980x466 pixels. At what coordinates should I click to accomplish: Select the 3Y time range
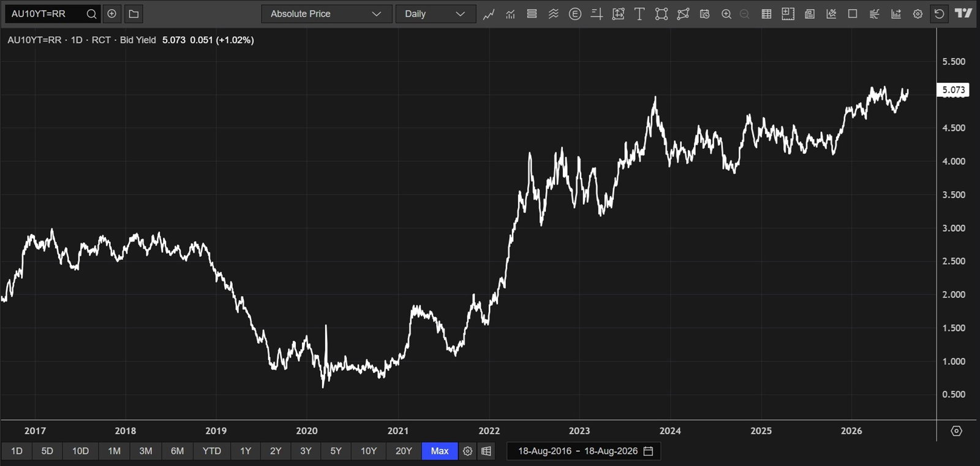[x=306, y=451]
